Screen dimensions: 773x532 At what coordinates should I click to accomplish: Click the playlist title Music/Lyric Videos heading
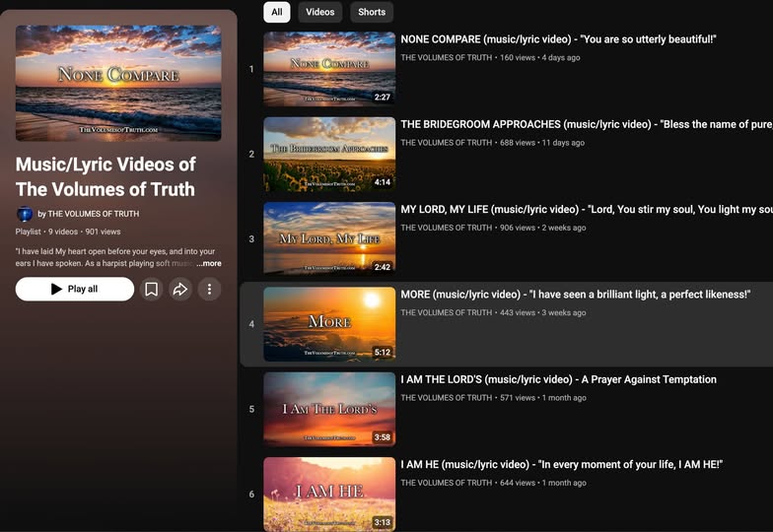(x=105, y=177)
